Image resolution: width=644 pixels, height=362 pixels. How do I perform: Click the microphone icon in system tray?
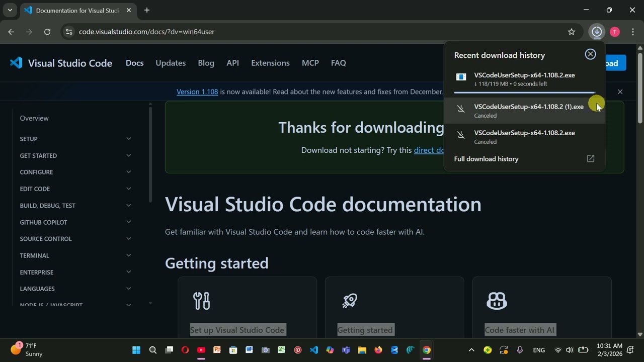(520, 350)
